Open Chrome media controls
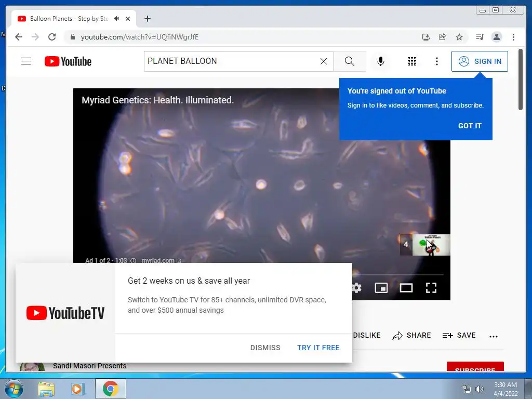 480,37
